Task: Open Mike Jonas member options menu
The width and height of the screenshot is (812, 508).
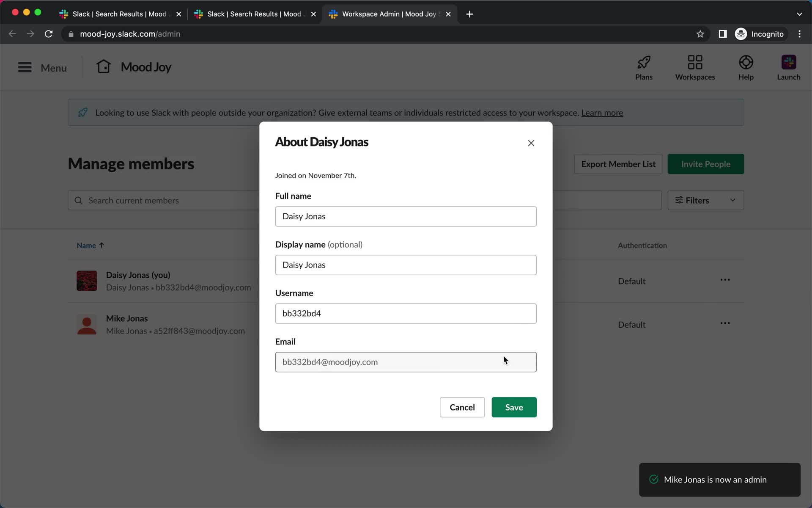Action: (725, 324)
